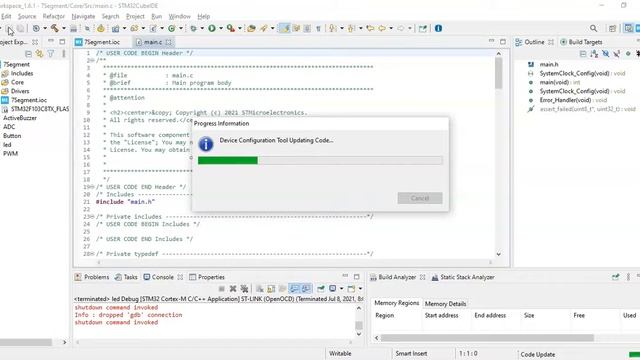Click the Properties view tab

click(x=207, y=277)
